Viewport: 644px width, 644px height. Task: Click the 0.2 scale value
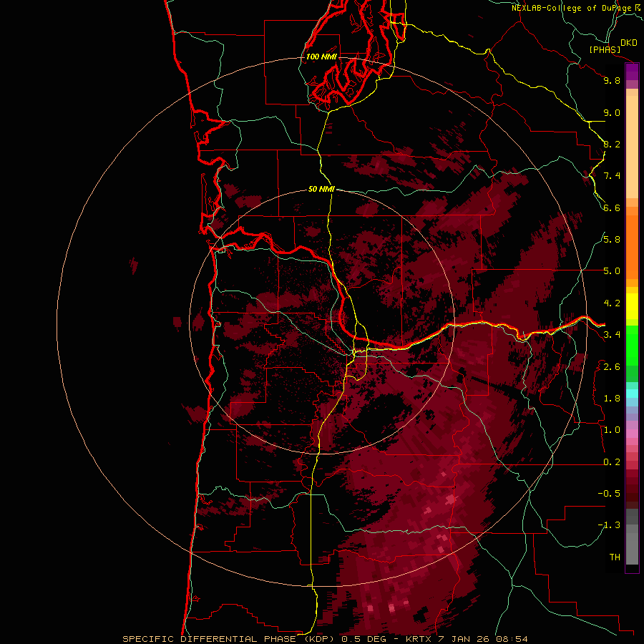coord(612,462)
